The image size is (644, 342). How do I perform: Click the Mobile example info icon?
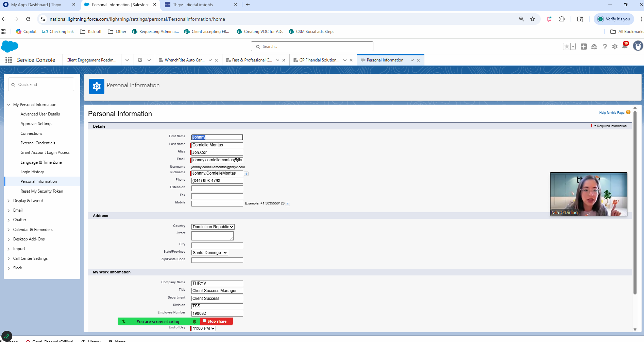tap(288, 204)
